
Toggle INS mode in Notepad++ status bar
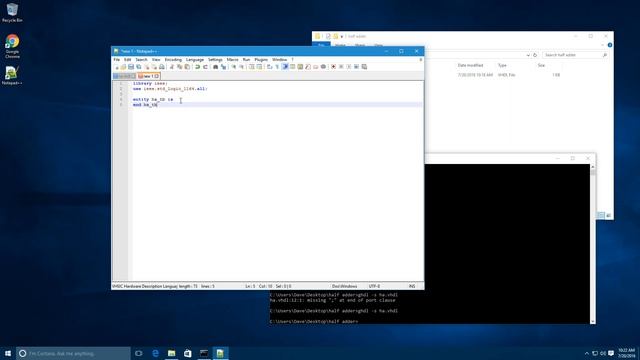pyautogui.click(x=412, y=287)
